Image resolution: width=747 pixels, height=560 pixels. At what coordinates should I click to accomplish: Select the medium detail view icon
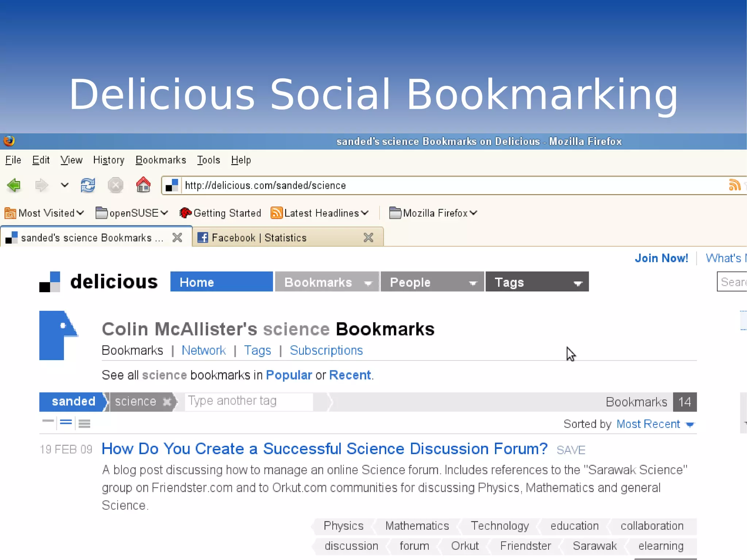coord(66,422)
